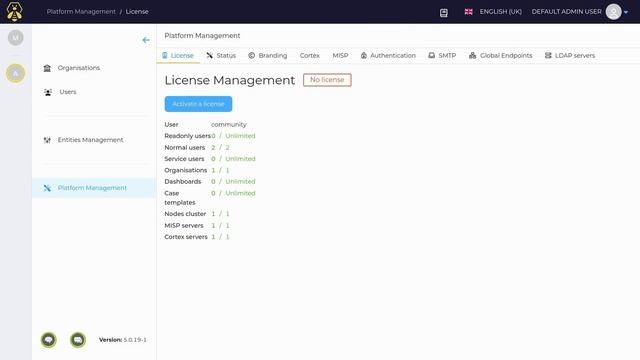The image size is (640, 360).
Task: Click the Version 5.0.19-1 text
Action: click(x=123, y=340)
